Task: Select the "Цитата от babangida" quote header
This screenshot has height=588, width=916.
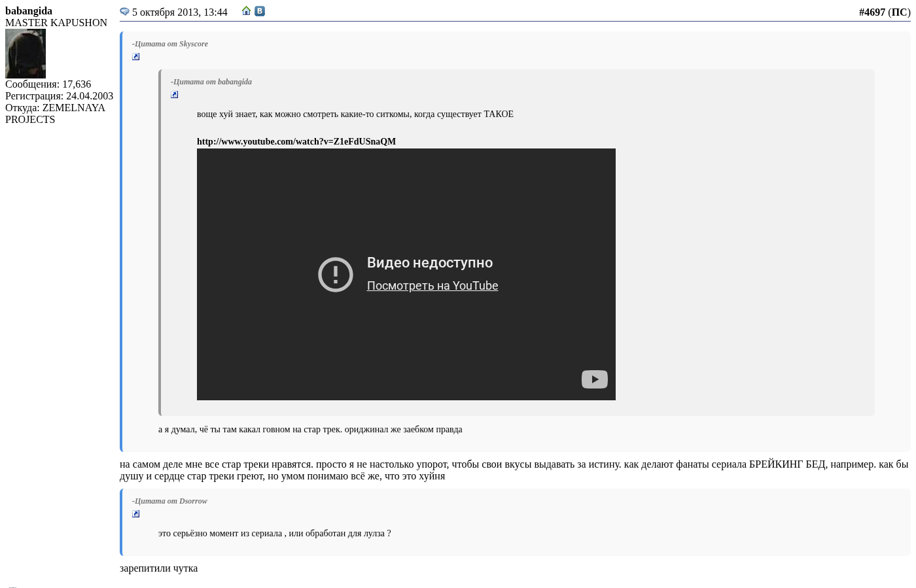Action: click(211, 82)
